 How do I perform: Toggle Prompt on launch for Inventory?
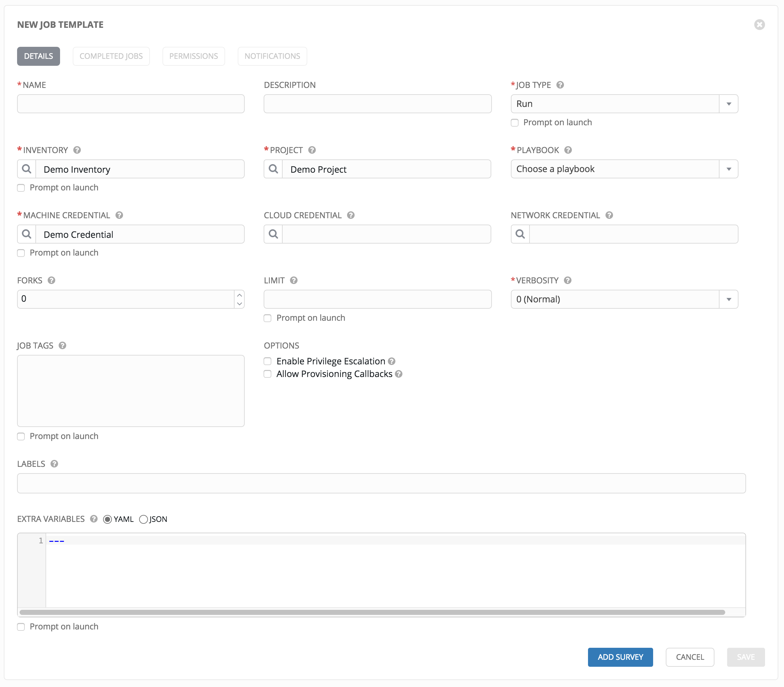tap(21, 188)
